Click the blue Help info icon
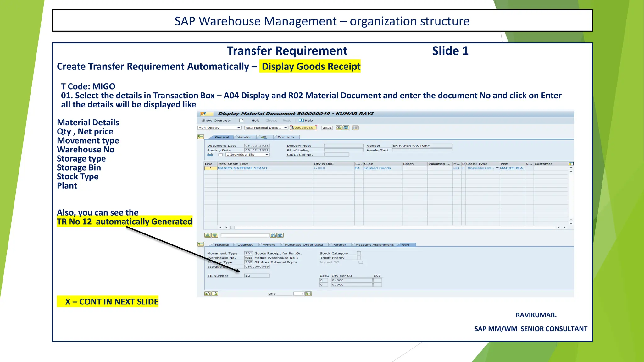Image resolution: width=644 pixels, height=362 pixels. (x=301, y=120)
